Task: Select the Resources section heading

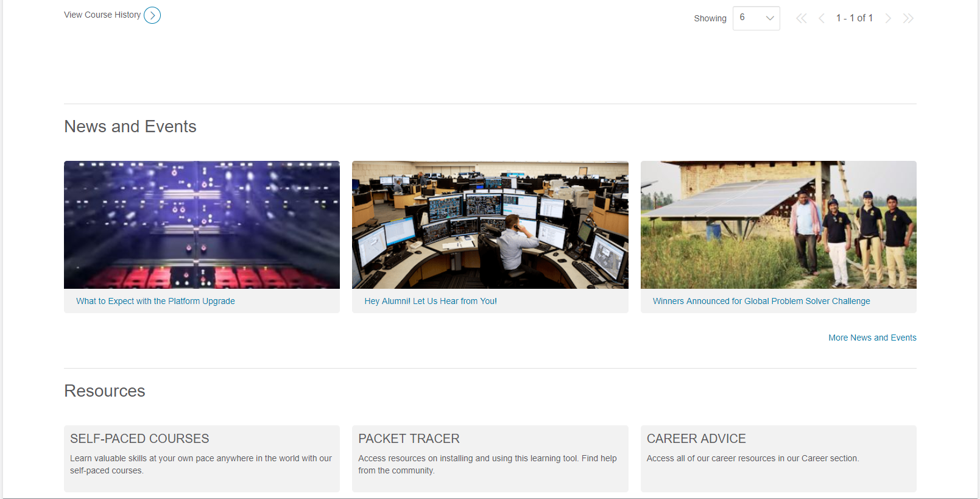Action: coord(105,391)
